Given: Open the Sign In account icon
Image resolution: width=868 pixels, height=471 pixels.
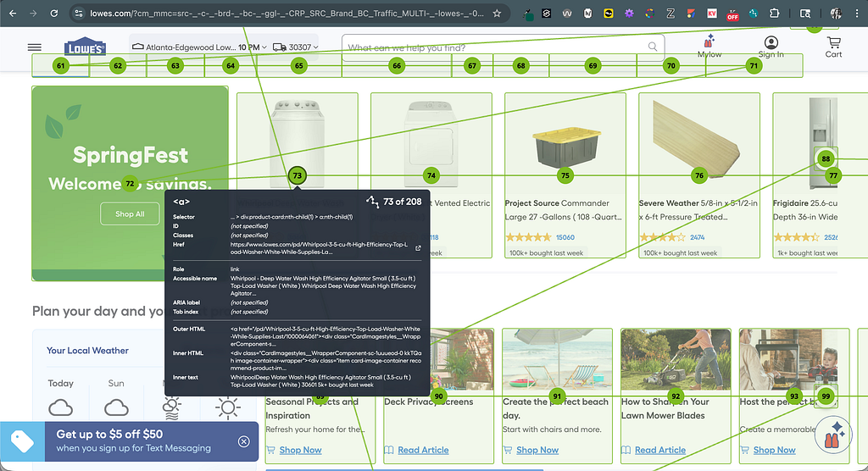Looking at the screenshot, I should 771,47.
